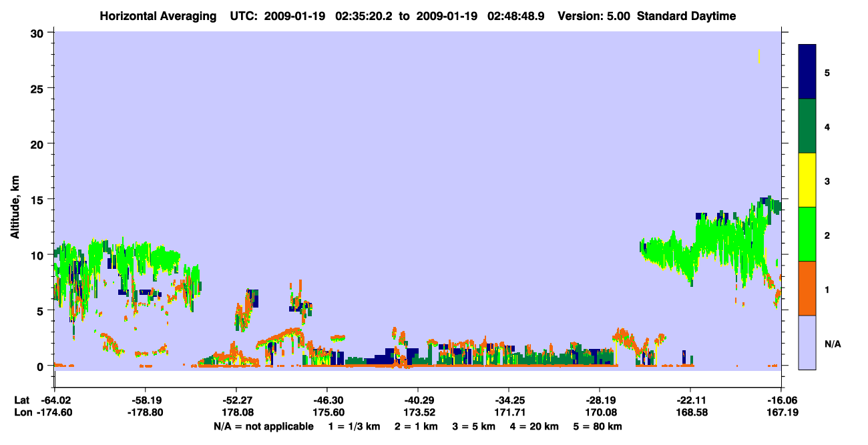Click the longitude value '171.71'
The image size is (868, 445).
(x=509, y=413)
